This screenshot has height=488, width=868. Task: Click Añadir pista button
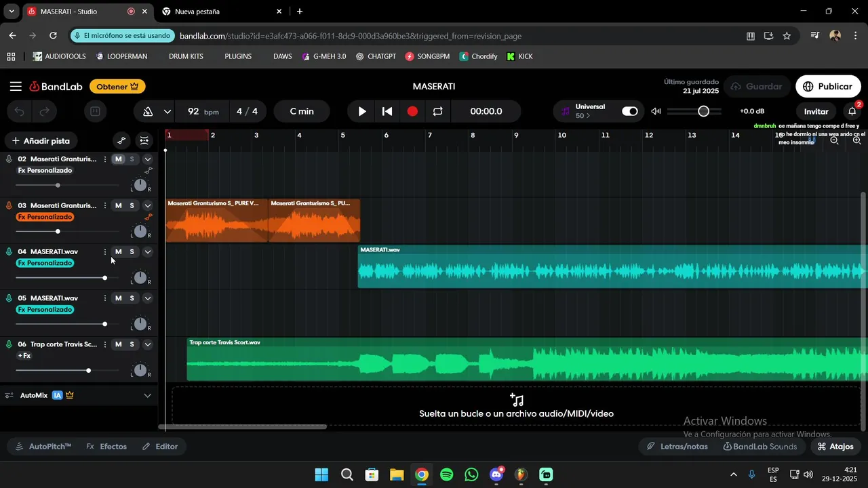pyautogui.click(x=41, y=141)
